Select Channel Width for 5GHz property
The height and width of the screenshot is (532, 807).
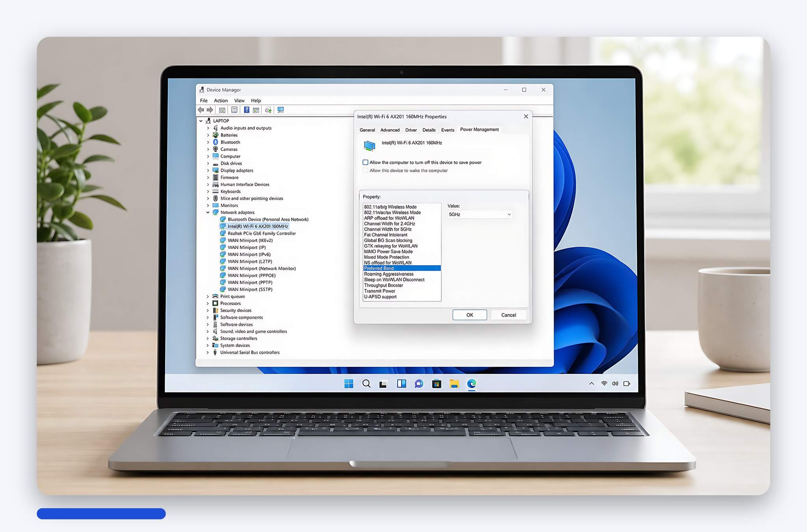pyautogui.click(x=402, y=229)
